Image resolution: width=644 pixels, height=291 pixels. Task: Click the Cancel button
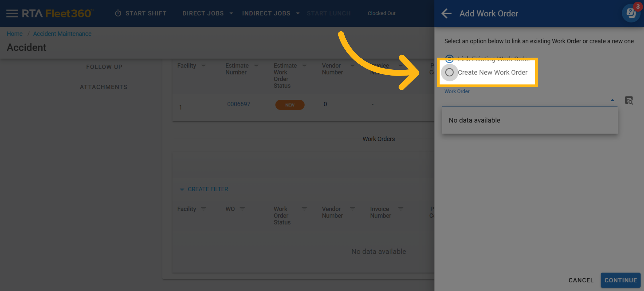tap(581, 280)
